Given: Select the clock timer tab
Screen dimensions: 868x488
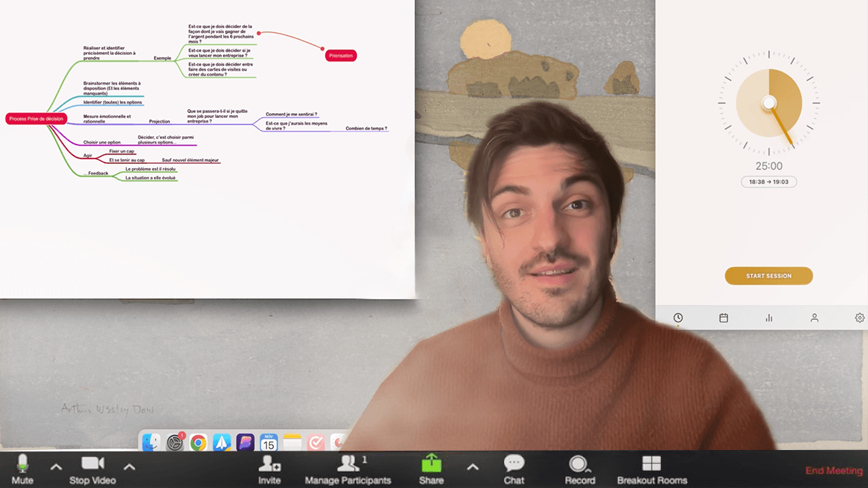Looking at the screenshot, I should click(678, 318).
